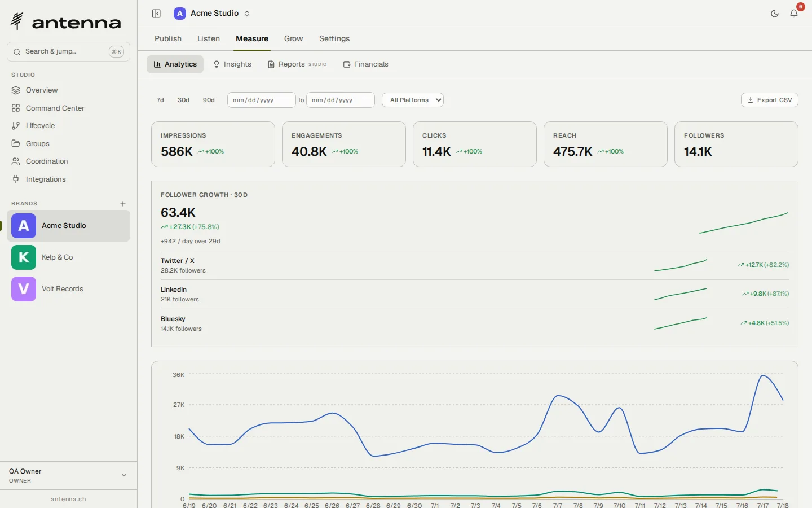Open Overview in the sidebar
Screen dimensions: 812x508
click(68, 90)
